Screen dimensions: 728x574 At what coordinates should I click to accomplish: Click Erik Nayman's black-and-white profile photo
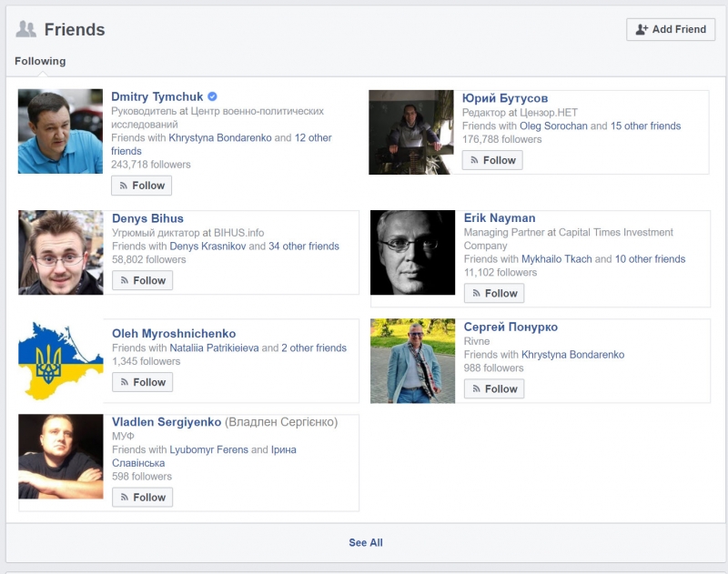pyautogui.click(x=412, y=252)
